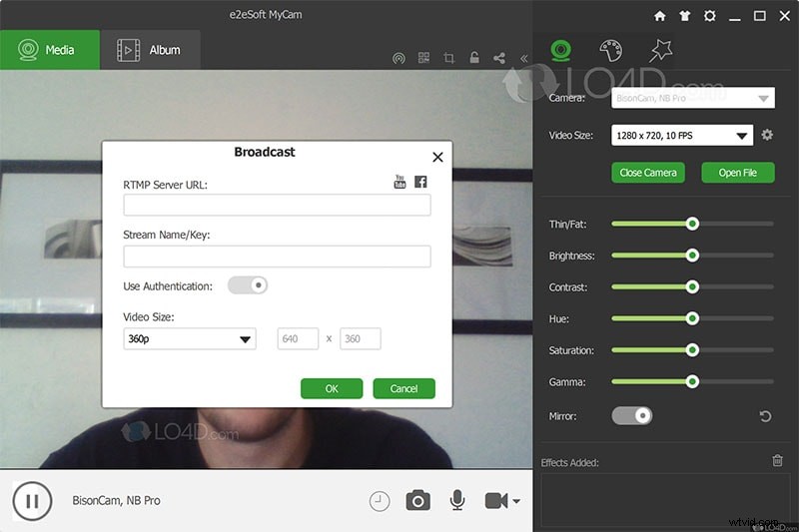Click the Facebook icon in Broadcast dialog

click(420, 182)
